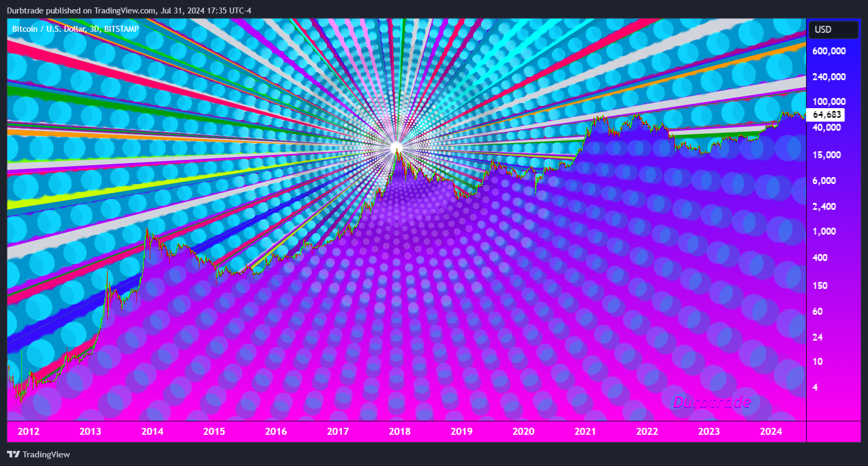Click 2015 on the time axis
Screen dimensions: 868x466
[214, 432]
